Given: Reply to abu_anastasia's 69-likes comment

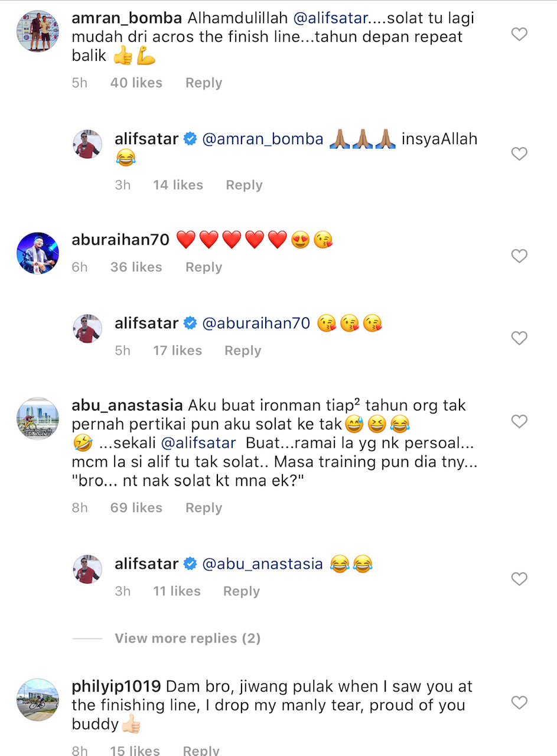Looking at the screenshot, I should (204, 509).
